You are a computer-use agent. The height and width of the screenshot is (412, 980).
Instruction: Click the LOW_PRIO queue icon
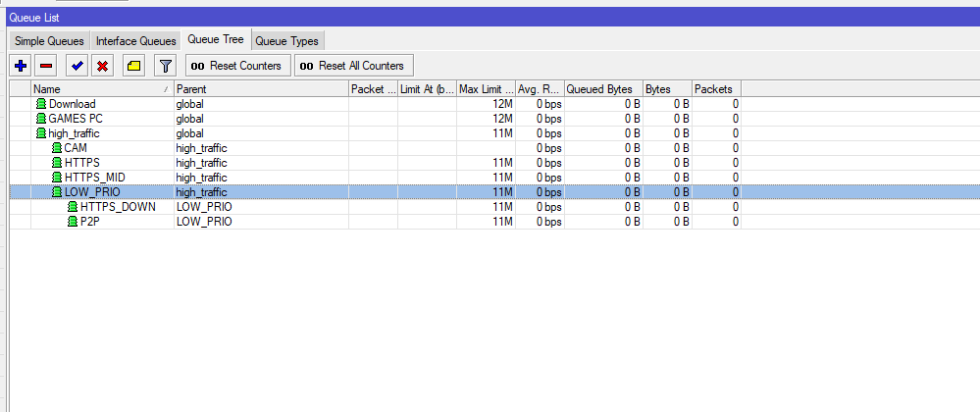57,192
